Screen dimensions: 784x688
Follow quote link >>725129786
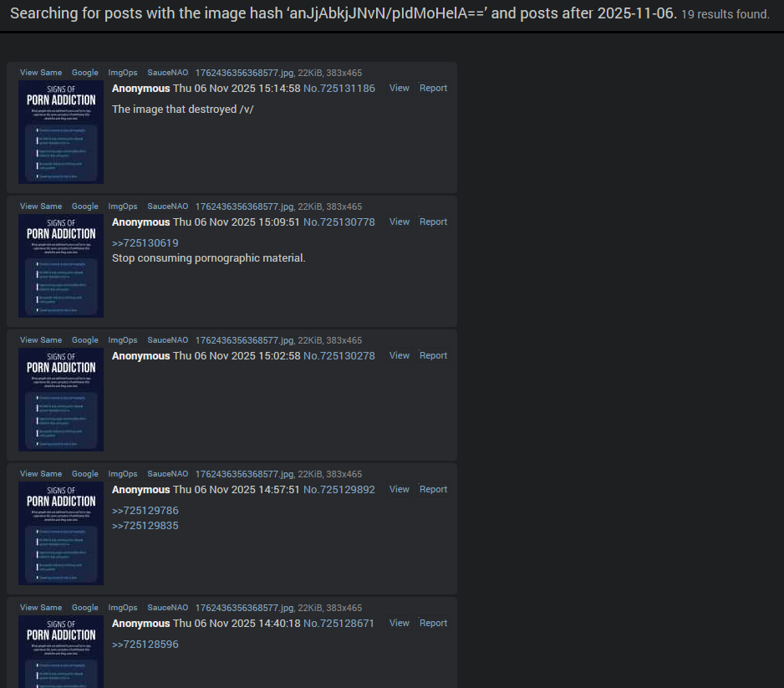coord(145,511)
